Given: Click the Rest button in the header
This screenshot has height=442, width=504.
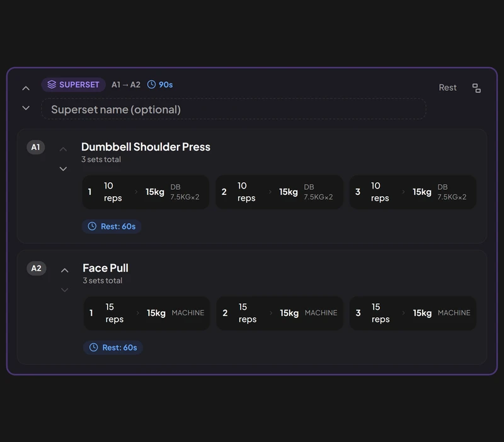Looking at the screenshot, I should [447, 88].
